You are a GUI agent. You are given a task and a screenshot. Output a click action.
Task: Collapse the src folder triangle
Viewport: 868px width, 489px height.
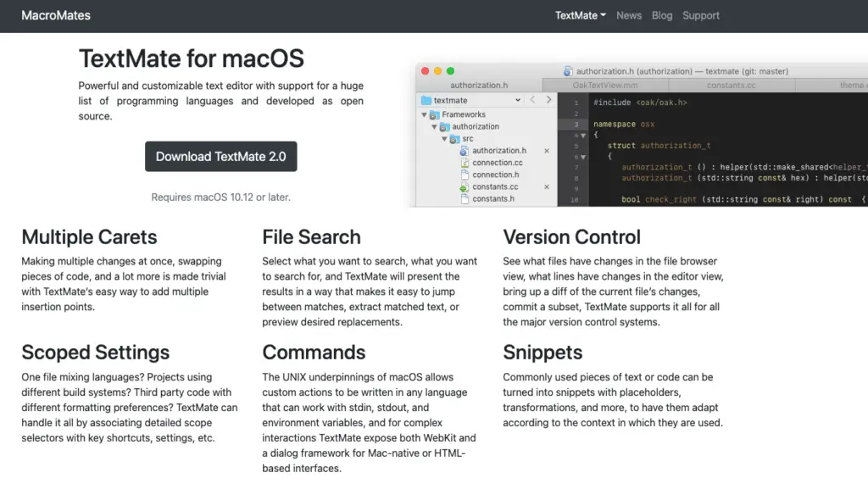444,139
